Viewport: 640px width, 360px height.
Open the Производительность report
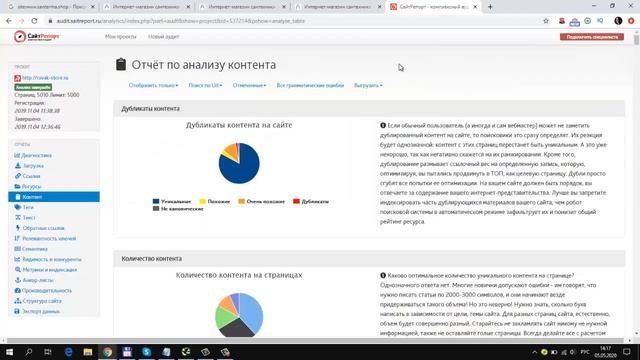(x=43, y=291)
